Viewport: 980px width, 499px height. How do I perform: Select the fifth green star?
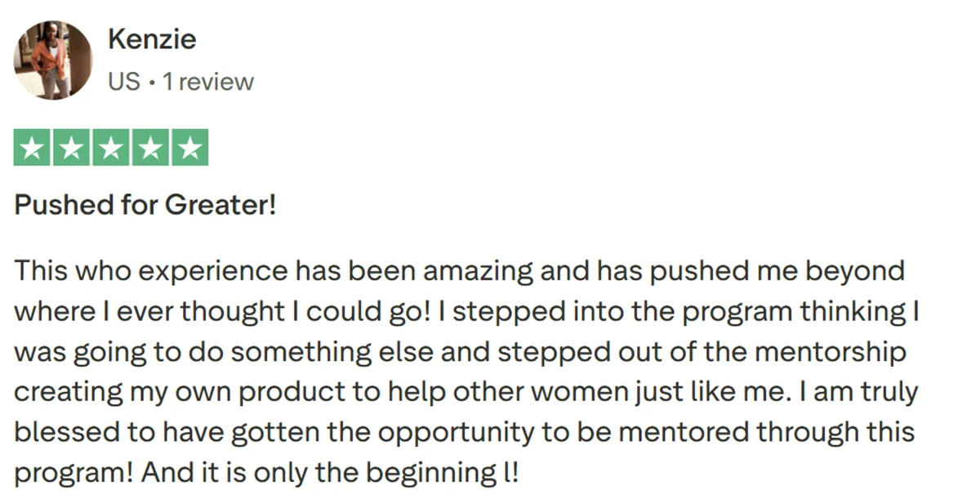[189, 148]
